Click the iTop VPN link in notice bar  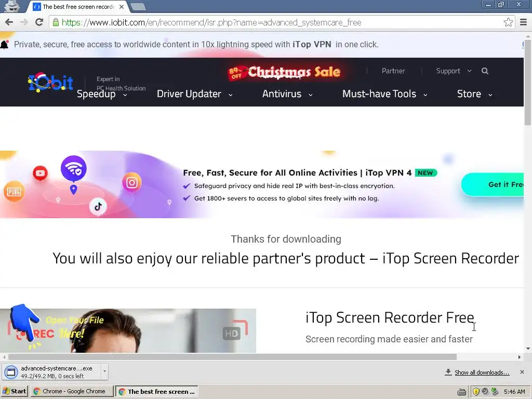(312, 45)
